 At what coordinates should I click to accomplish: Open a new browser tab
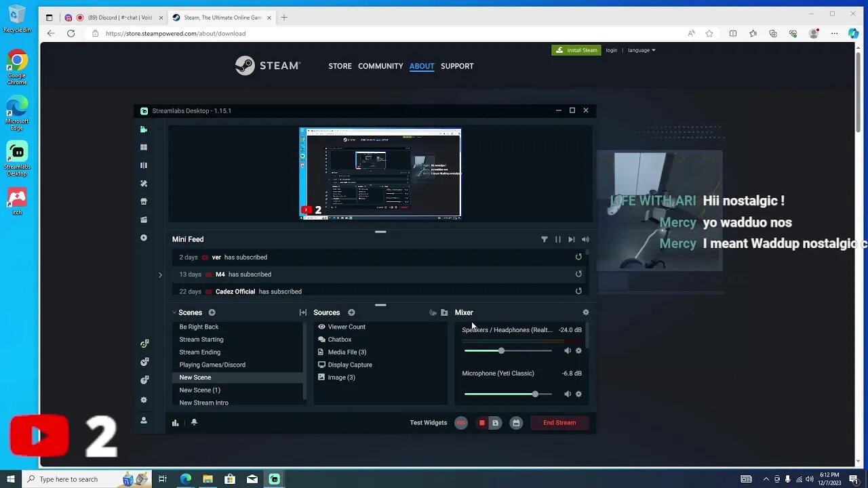[284, 18]
